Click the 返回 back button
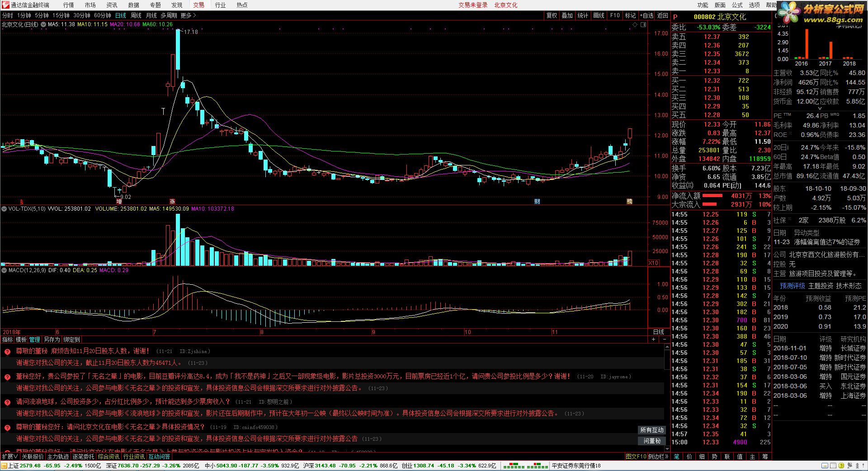868x471 pixels. click(662, 15)
